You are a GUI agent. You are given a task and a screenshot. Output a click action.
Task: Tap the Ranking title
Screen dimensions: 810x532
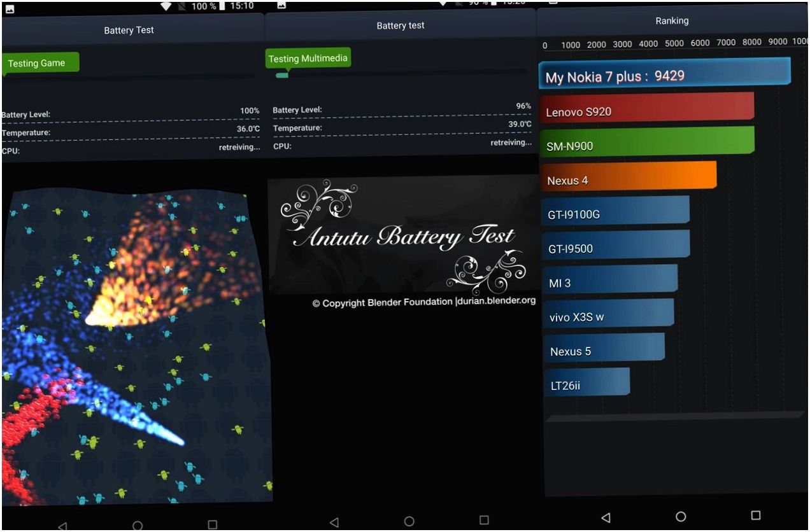[x=672, y=20]
